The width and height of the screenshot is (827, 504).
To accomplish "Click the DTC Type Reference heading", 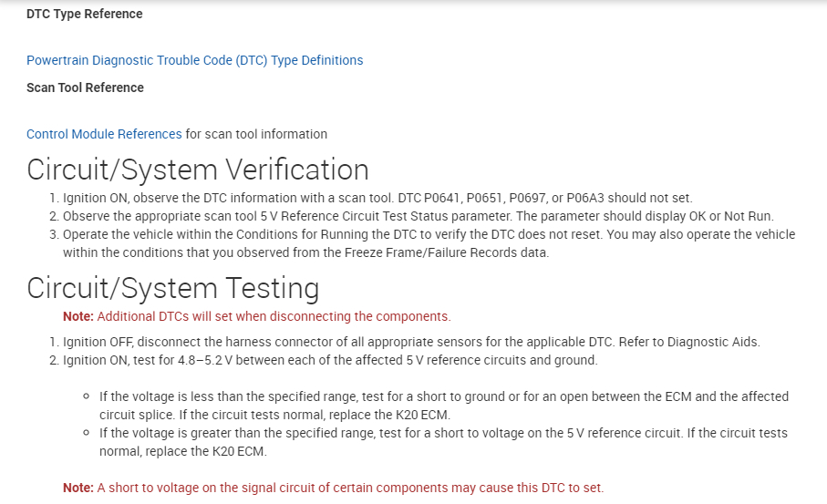I will (x=84, y=14).
